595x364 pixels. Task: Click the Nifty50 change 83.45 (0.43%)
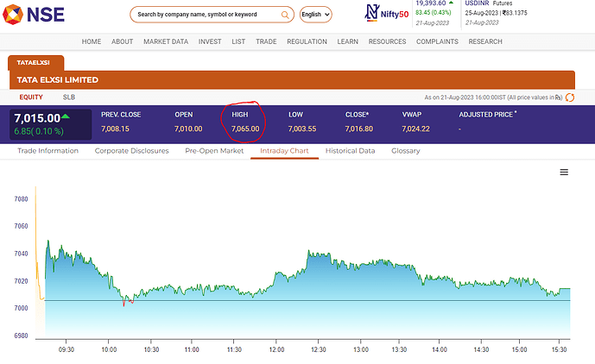434,13
